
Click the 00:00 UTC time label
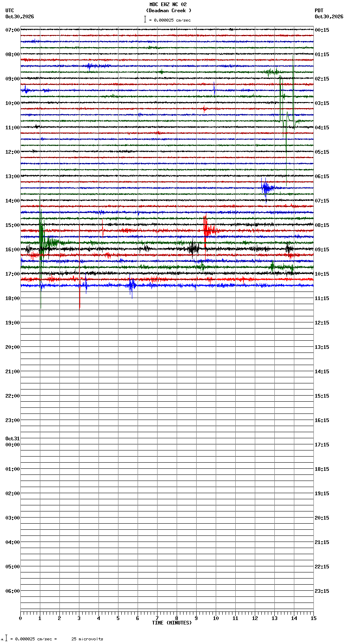[x=13, y=444]
